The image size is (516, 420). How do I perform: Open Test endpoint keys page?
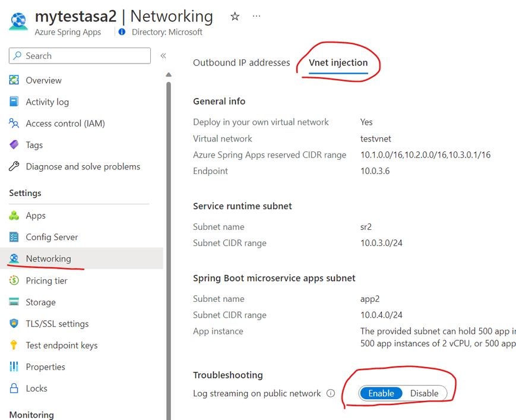click(62, 345)
